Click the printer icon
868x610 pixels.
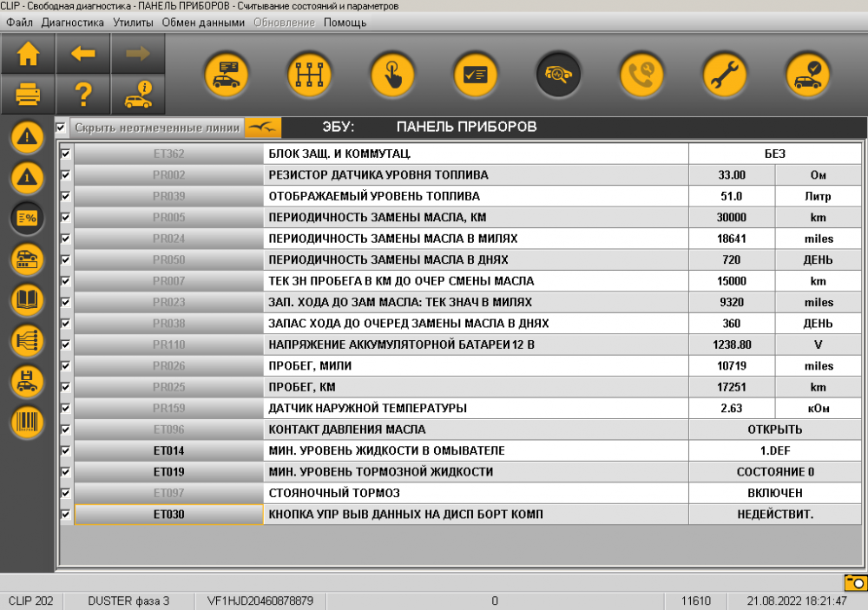28,93
